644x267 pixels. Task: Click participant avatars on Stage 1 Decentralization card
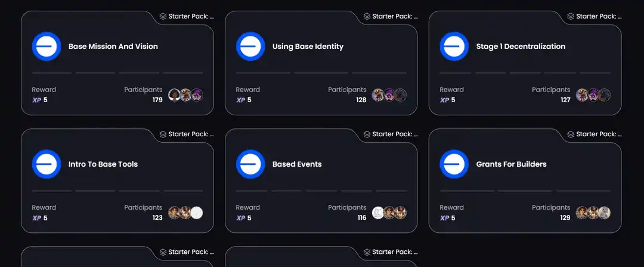coord(593,95)
